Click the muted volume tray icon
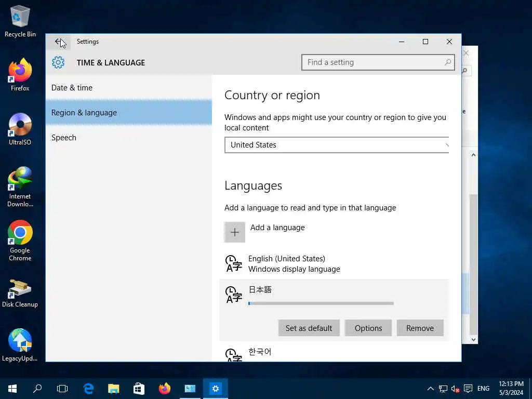 coord(455,389)
